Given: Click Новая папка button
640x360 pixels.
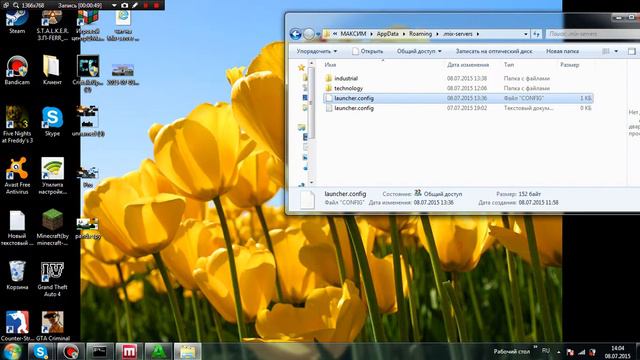Looking at the screenshot, I should tap(562, 51).
